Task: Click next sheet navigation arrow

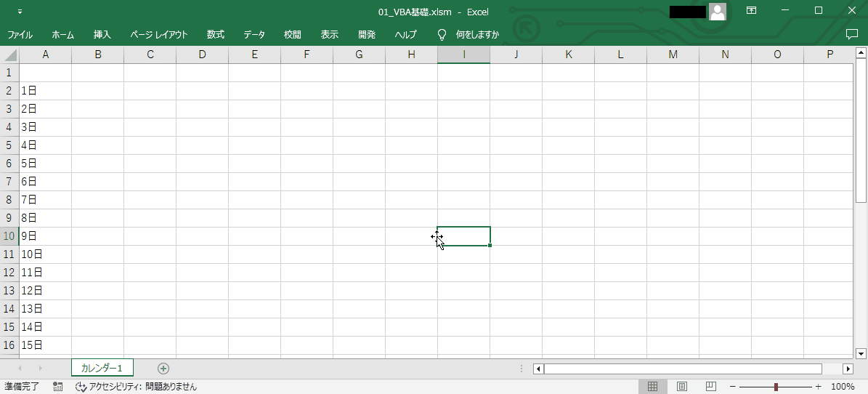Action: click(x=40, y=369)
